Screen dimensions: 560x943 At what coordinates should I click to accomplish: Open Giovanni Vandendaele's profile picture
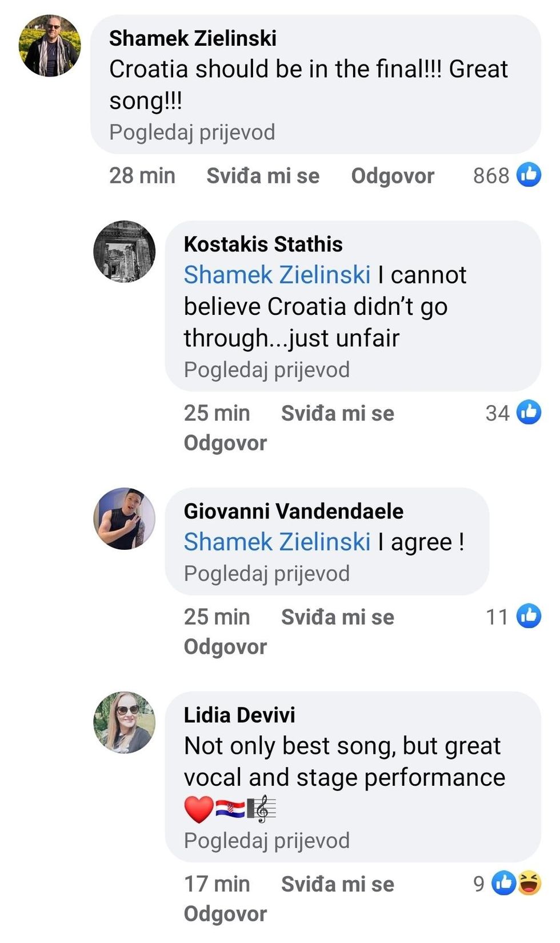125,518
